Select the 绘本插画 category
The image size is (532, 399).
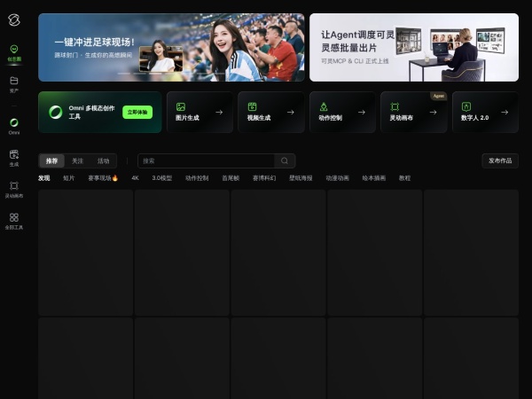pos(374,178)
